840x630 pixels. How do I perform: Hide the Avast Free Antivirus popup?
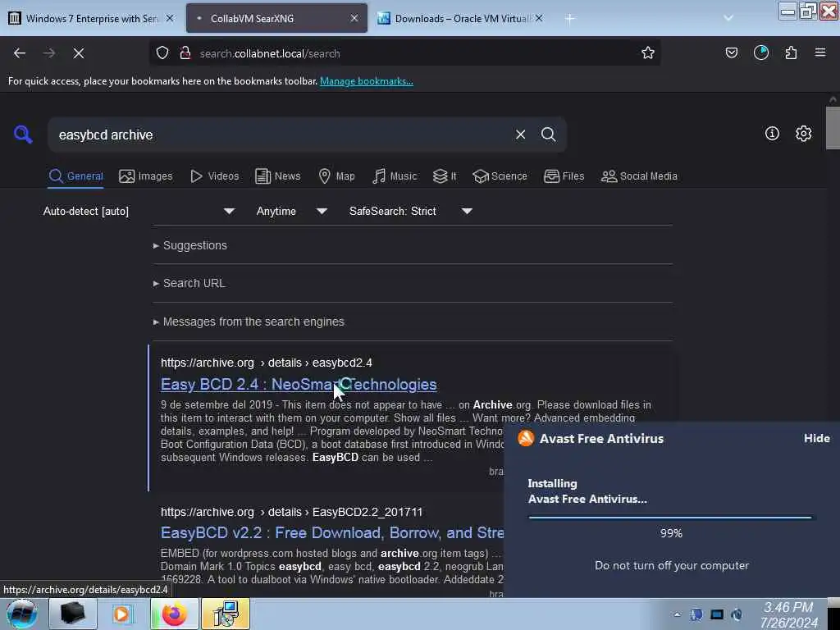click(817, 438)
